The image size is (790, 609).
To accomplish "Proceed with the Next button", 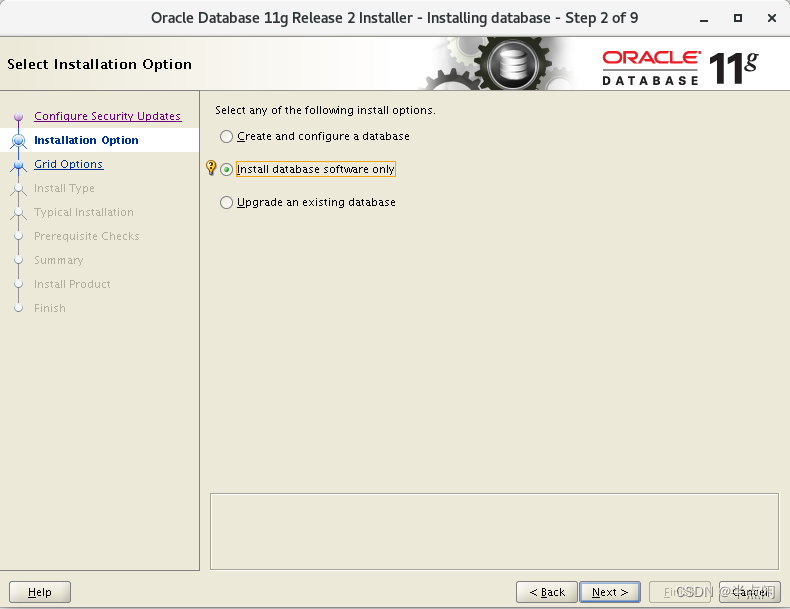I will pos(610,592).
